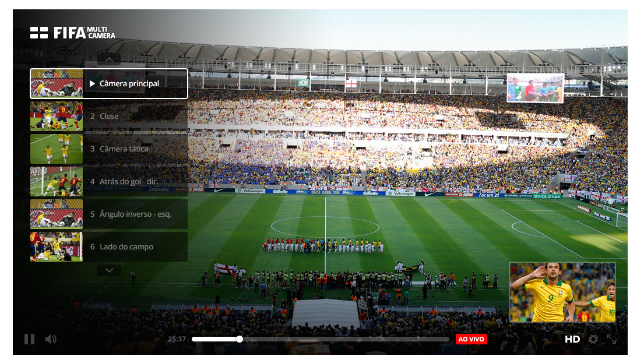Image resolution: width=644 pixels, height=356 pixels.
Task: Click the play arrow on Câmera principal
Action: [x=93, y=84]
